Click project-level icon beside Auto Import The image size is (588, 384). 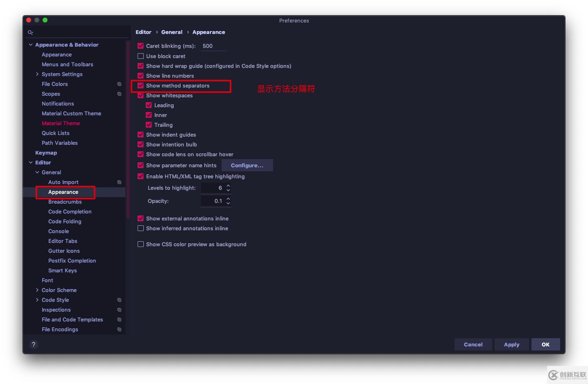tap(119, 182)
